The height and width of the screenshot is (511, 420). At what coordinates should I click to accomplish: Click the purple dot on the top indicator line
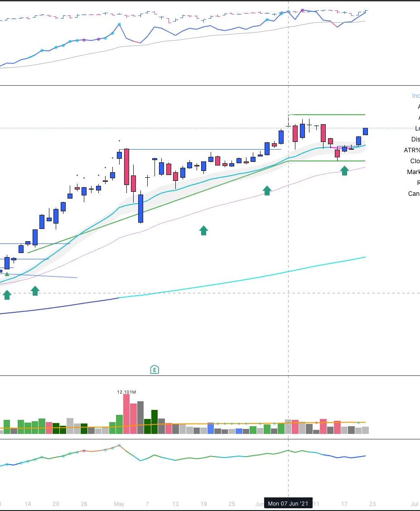click(303, 10)
